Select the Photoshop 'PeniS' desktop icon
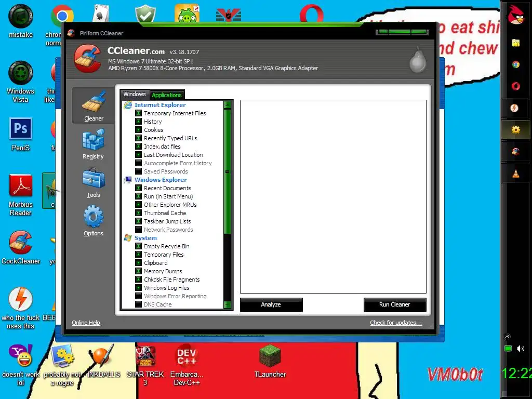Screen dimensions: 532x399 (x=21, y=135)
